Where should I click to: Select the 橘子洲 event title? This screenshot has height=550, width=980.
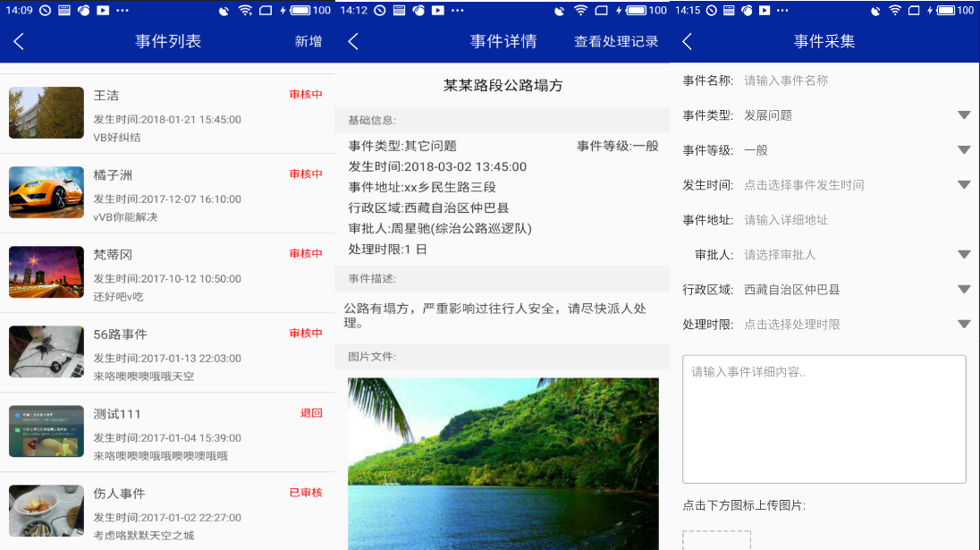click(114, 175)
